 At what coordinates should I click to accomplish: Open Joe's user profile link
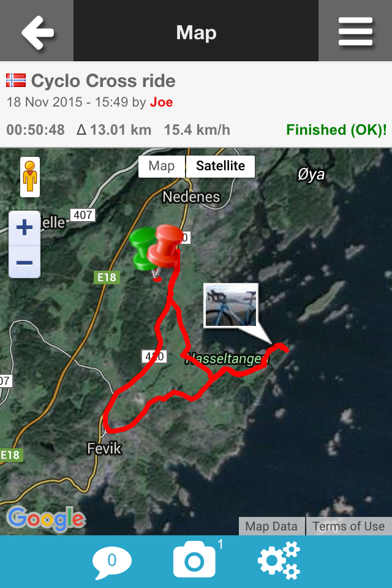click(x=161, y=102)
